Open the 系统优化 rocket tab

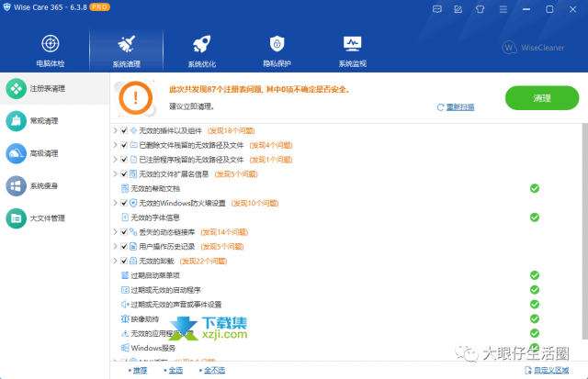click(x=202, y=50)
